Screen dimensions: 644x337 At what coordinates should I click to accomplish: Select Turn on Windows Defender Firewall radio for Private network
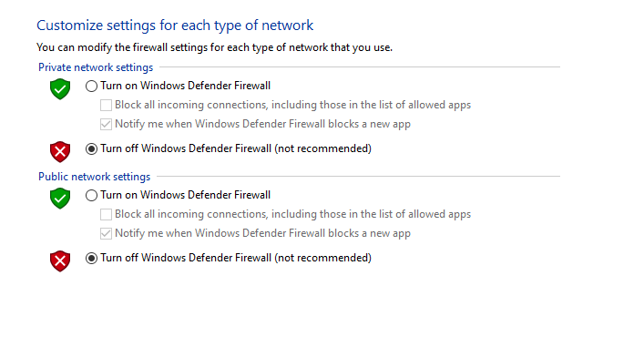(x=91, y=86)
